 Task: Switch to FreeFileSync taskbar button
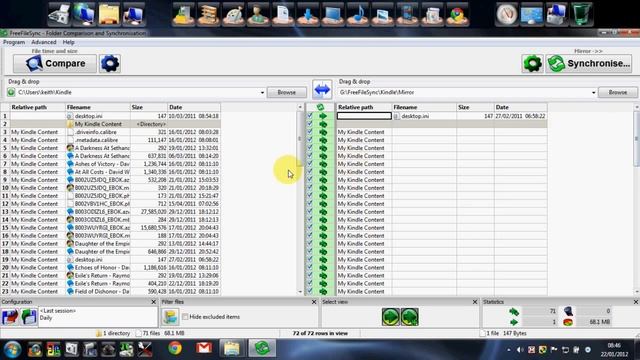pyautogui.click(x=262, y=348)
